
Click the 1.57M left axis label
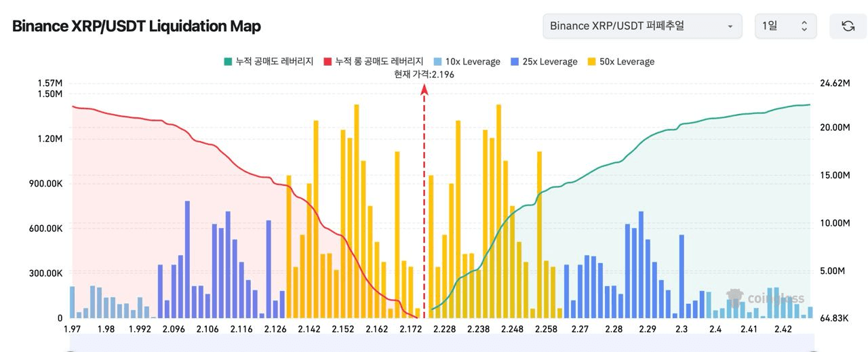tap(50, 83)
